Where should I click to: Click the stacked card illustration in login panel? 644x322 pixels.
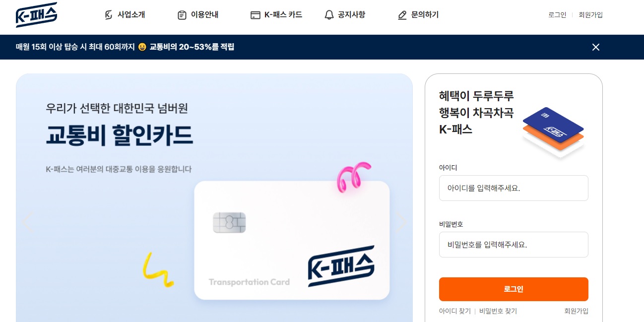pos(553,131)
